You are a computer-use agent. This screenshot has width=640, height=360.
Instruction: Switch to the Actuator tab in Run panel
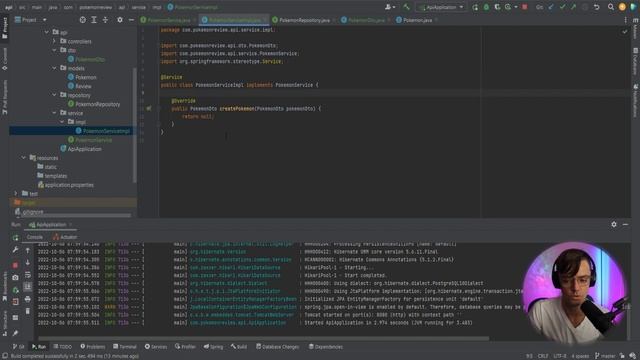click(x=65, y=237)
